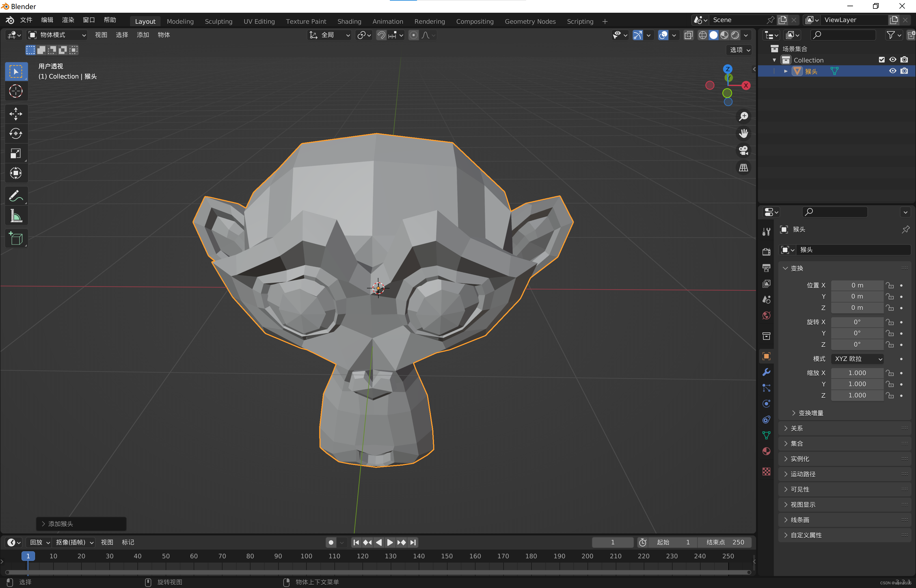916x588 pixels.
Task: Open the 物体模式 mode dropdown
Action: click(57, 35)
